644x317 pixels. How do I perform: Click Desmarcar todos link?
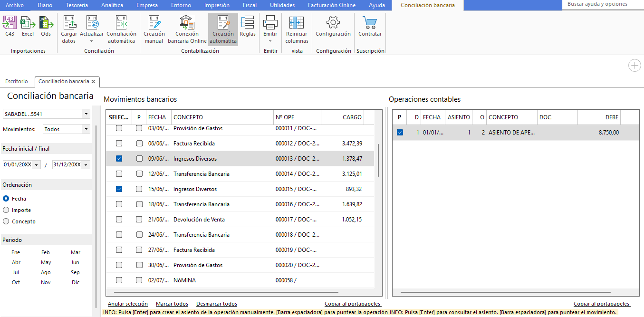(x=217, y=304)
